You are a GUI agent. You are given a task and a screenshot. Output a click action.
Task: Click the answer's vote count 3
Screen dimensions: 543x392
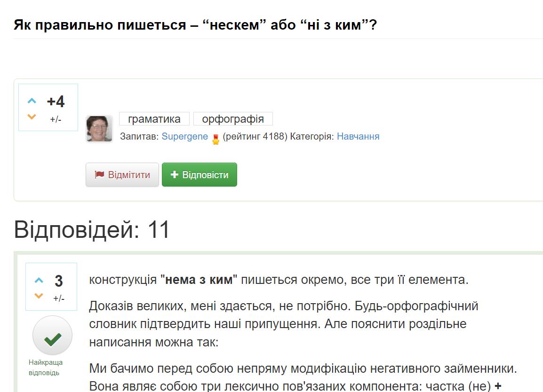pyautogui.click(x=59, y=281)
